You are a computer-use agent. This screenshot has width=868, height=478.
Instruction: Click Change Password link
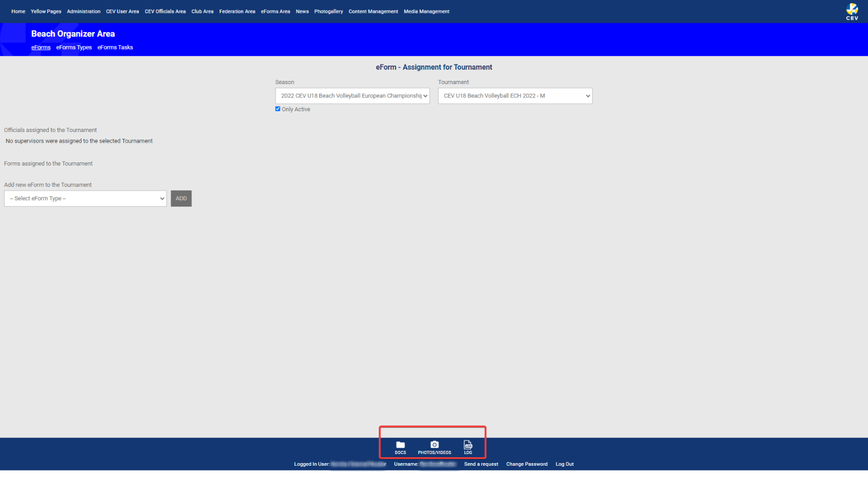coord(527,464)
